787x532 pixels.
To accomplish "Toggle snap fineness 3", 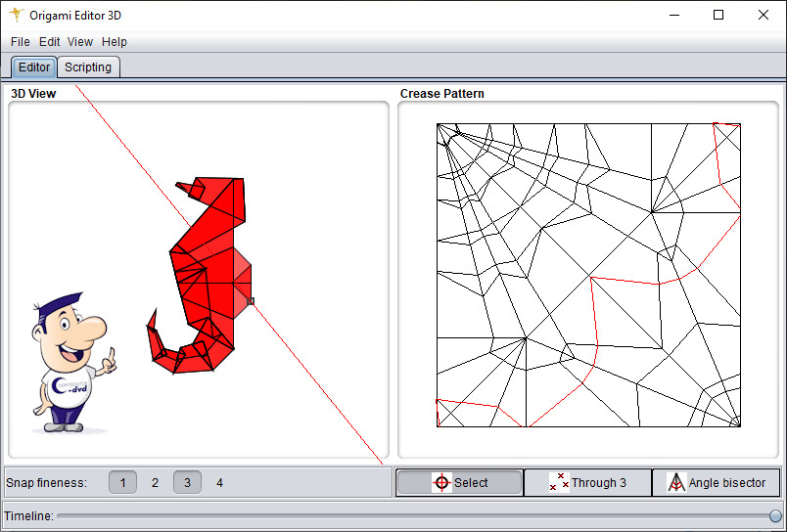I will point(187,482).
